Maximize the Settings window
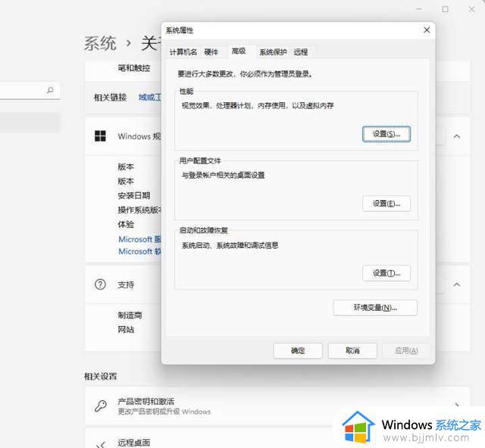The image size is (485, 448). point(445,9)
